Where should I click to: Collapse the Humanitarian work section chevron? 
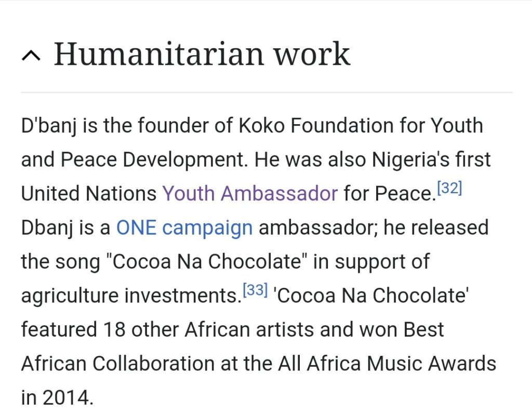31,55
